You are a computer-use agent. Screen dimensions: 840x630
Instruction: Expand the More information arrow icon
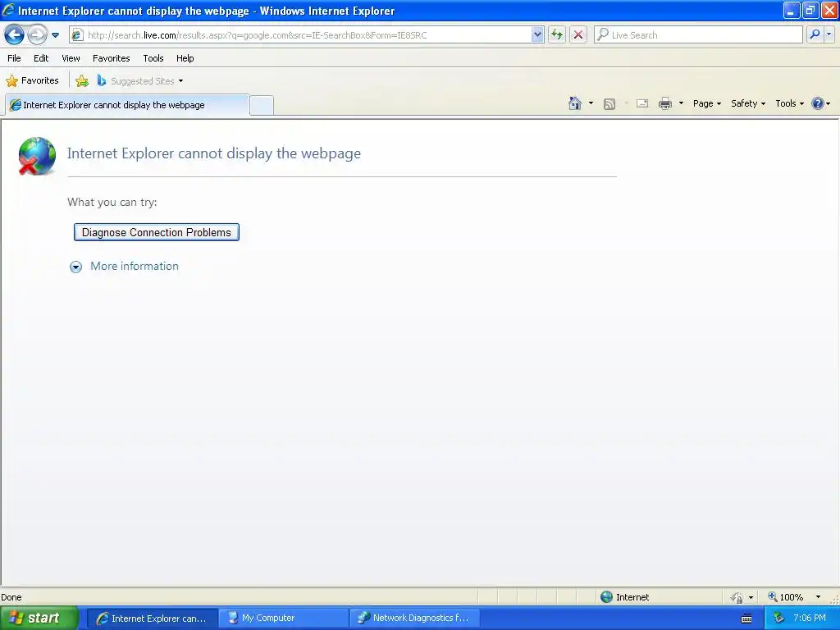point(76,267)
